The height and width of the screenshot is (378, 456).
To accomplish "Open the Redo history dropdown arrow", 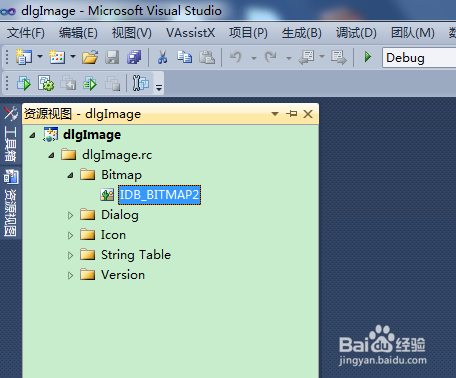I will pos(289,58).
